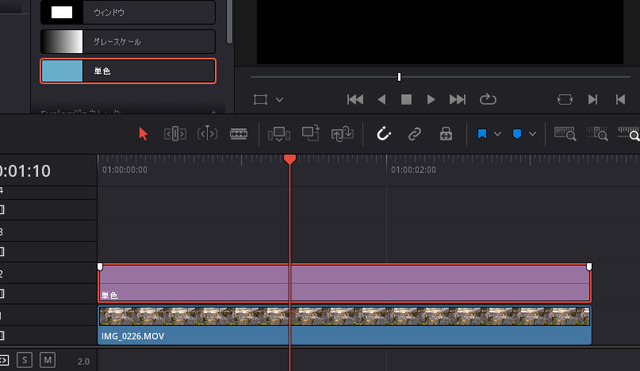Click Full Extent Zoom icon
640x371 pixels.
point(565,133)
